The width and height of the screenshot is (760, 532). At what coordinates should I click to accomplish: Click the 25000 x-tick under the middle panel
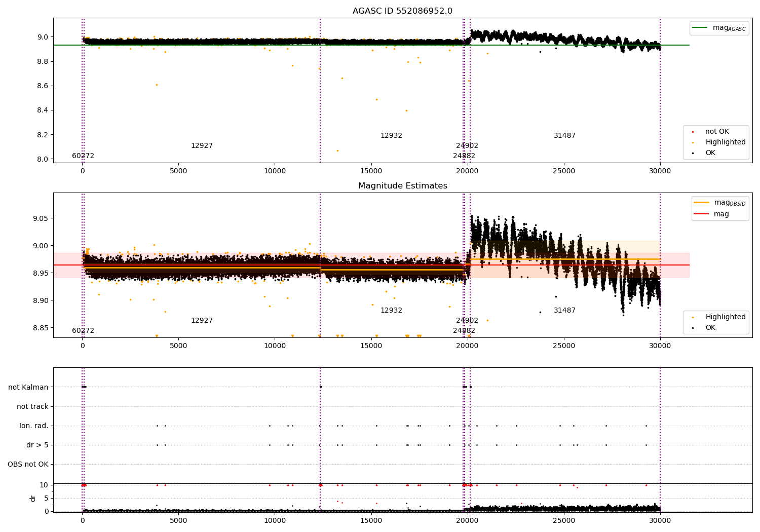pyautogui.click(x=563, y=346)
